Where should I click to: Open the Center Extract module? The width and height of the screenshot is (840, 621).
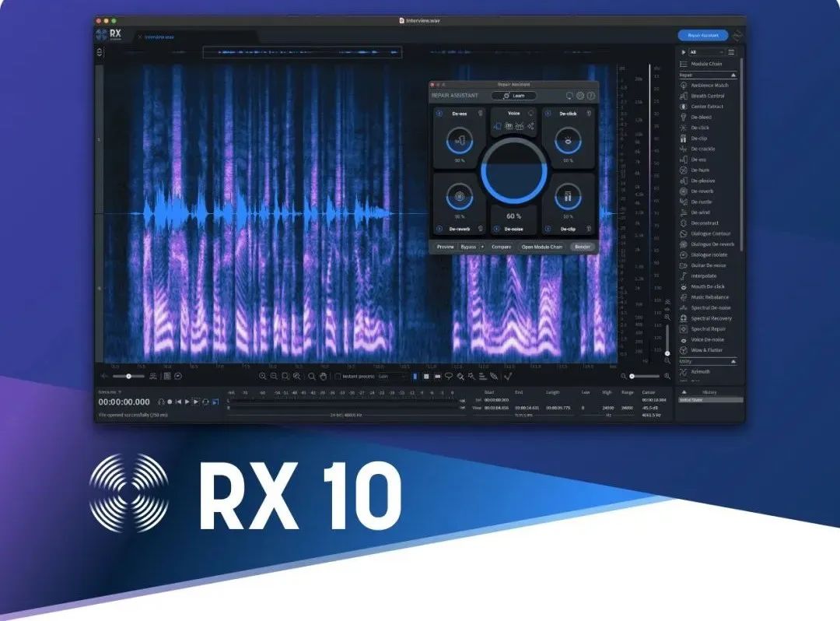pyautogui.click(x=702, y=107)
